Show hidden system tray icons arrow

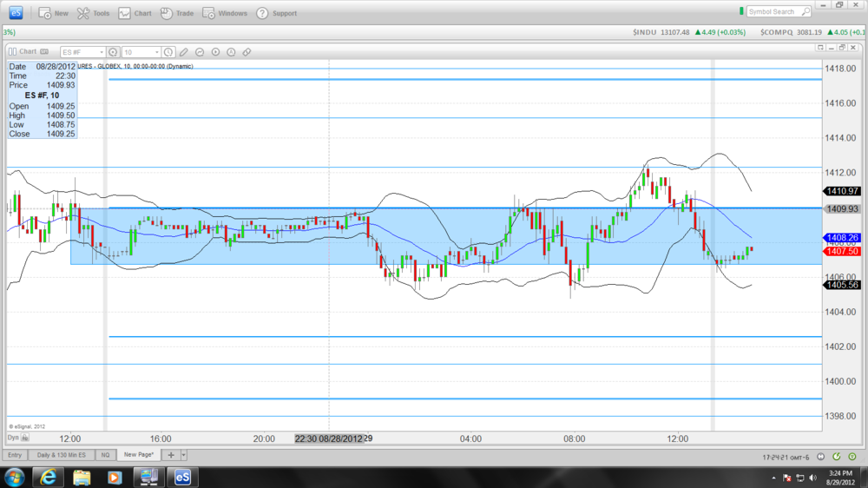point(774,478)
